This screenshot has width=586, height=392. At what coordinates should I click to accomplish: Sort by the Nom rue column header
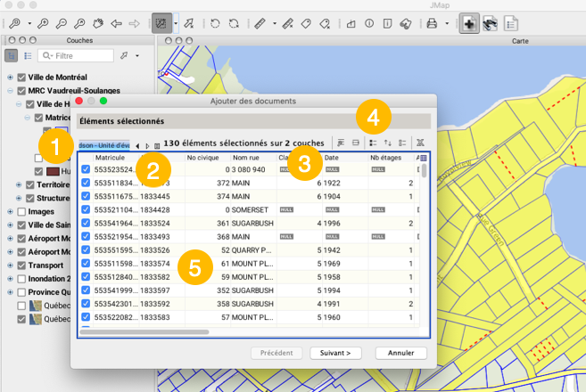coord(245,158)
